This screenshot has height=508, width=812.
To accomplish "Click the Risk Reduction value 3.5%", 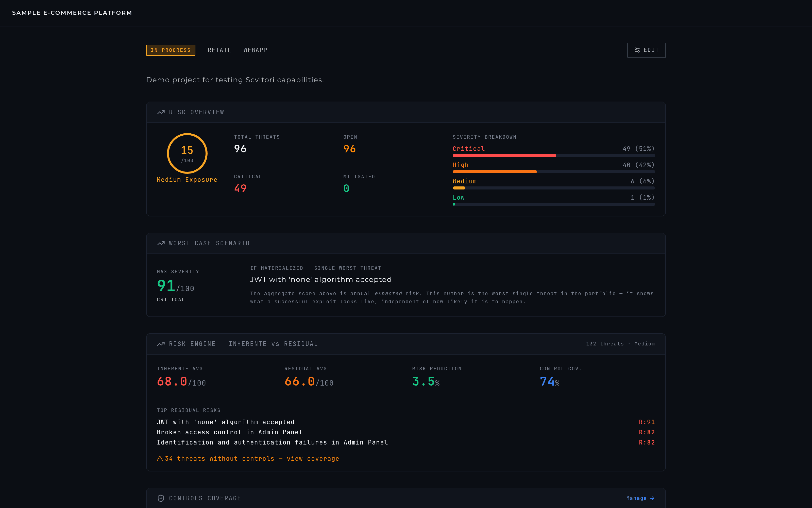I will [426, 382].
